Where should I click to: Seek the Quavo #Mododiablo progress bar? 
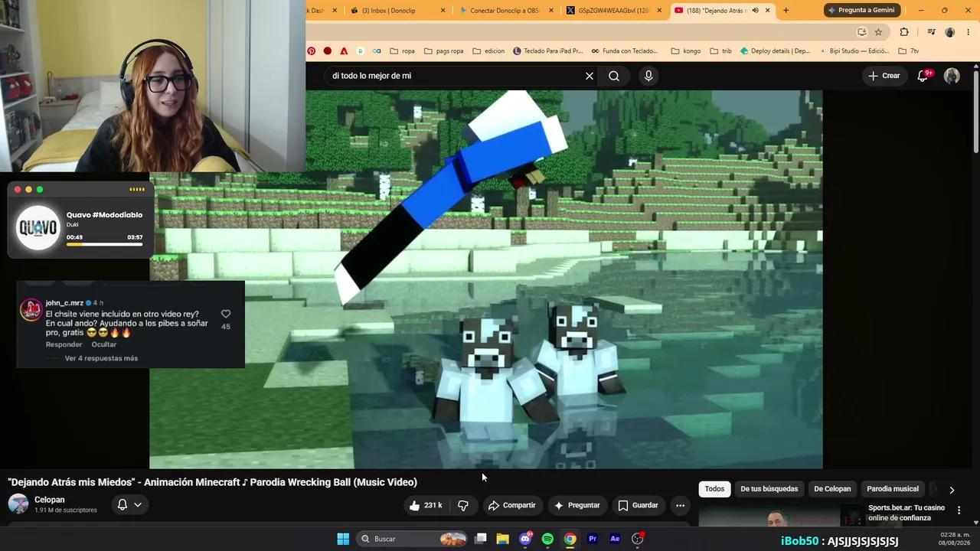(104, 245)
